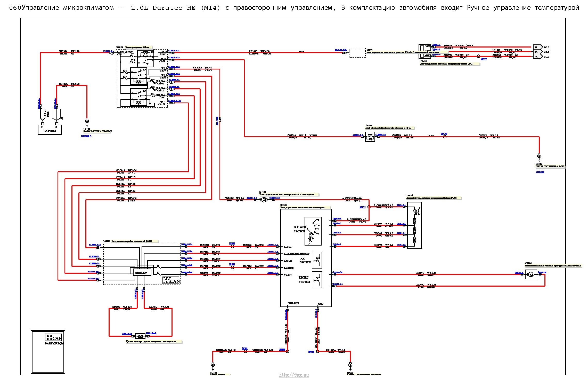Click the GD138AL WA 6.0 wire label
This screenshot has width=588, height=378.
(x=336, y=350)
